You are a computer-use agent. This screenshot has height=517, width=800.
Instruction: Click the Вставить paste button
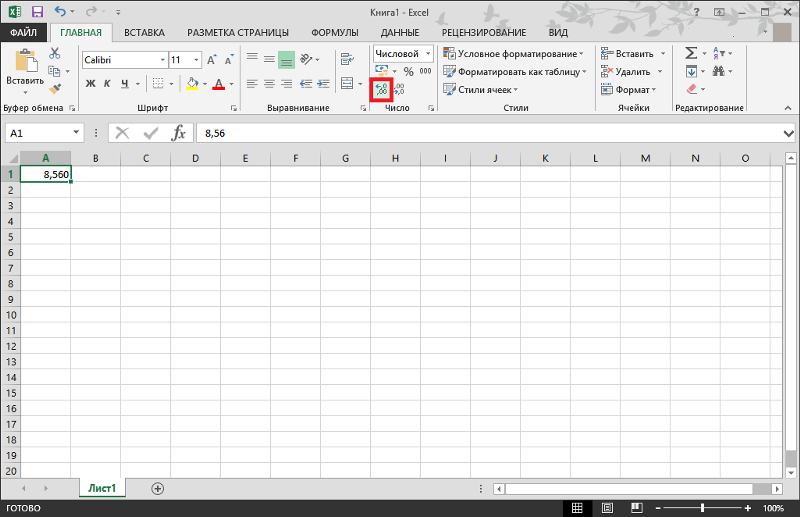tap(25, 66)
